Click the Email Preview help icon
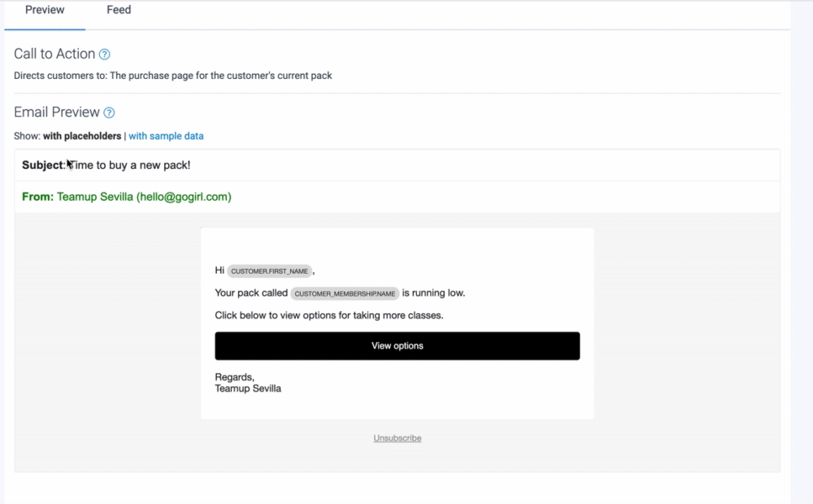 109,113
